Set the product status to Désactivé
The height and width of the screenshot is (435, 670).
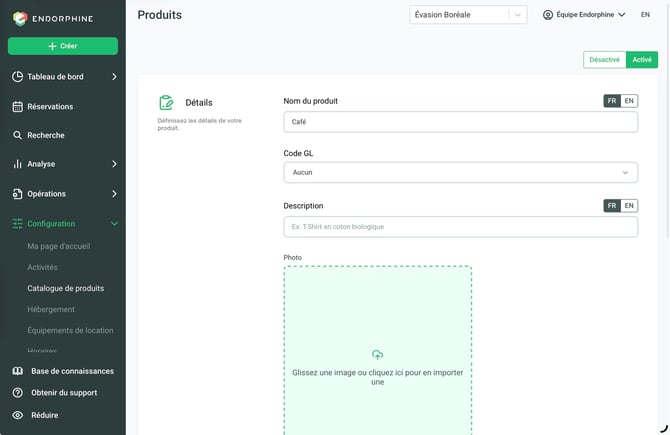(x=604, y=59)
